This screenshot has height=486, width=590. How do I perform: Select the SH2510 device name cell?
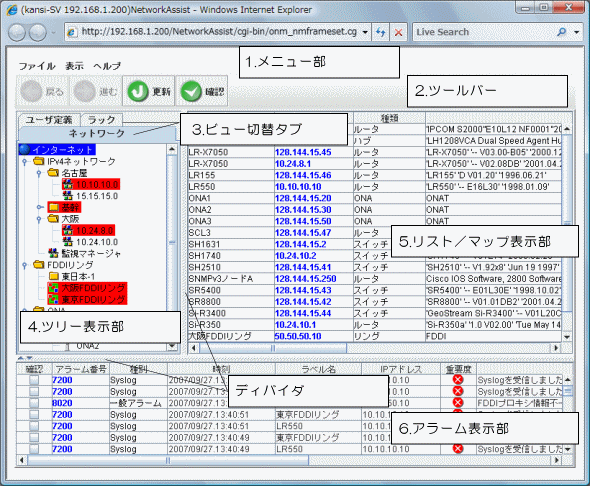(x=231, y=267)
